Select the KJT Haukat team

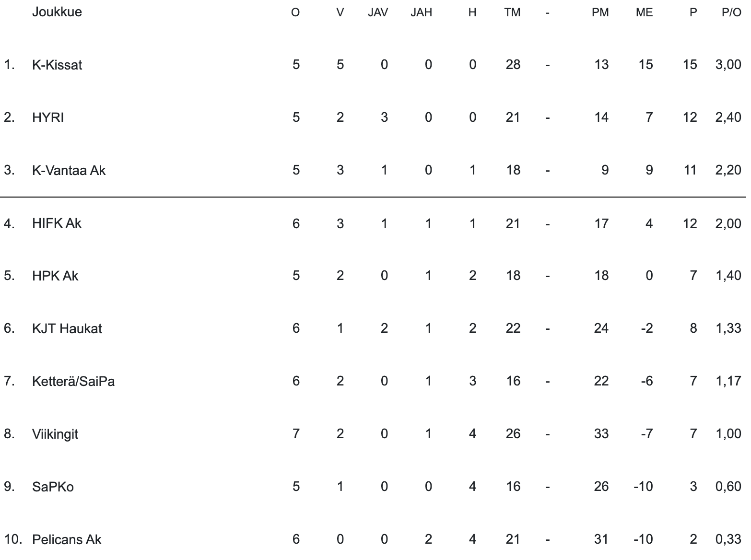pos(67,328)
